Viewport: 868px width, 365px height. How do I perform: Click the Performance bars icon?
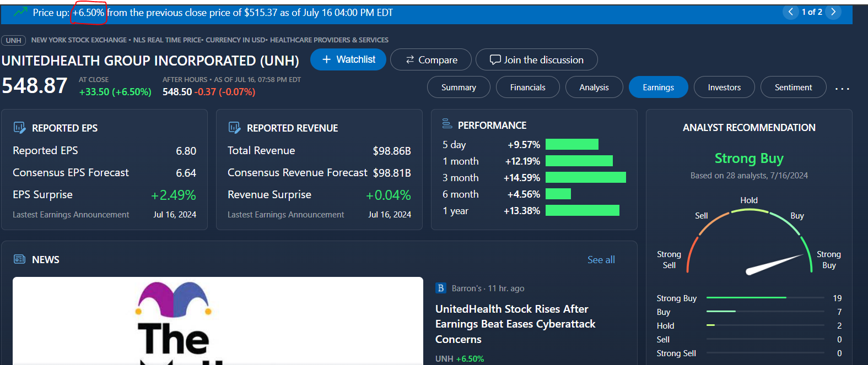(x=447, y=124)
